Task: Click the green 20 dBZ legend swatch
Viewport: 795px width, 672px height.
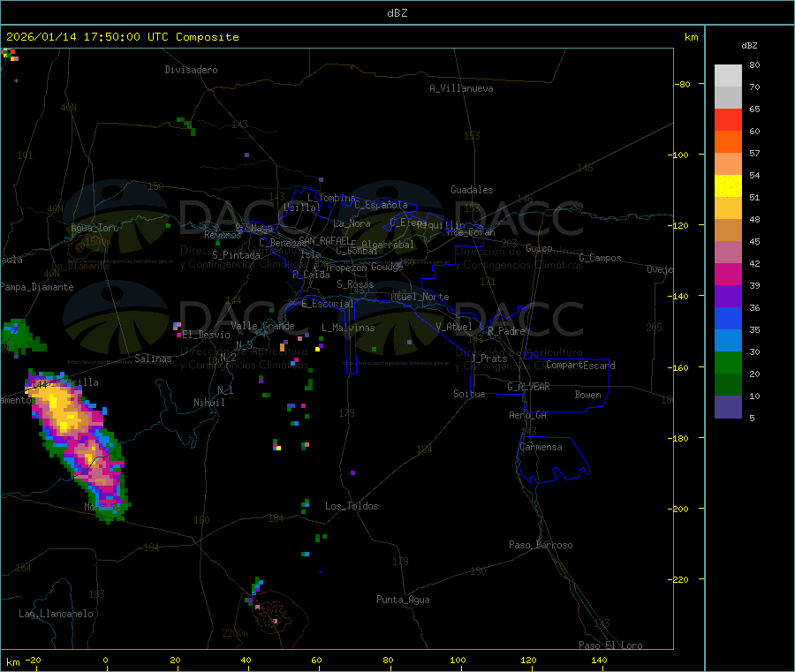Action: tap(728, 362)
